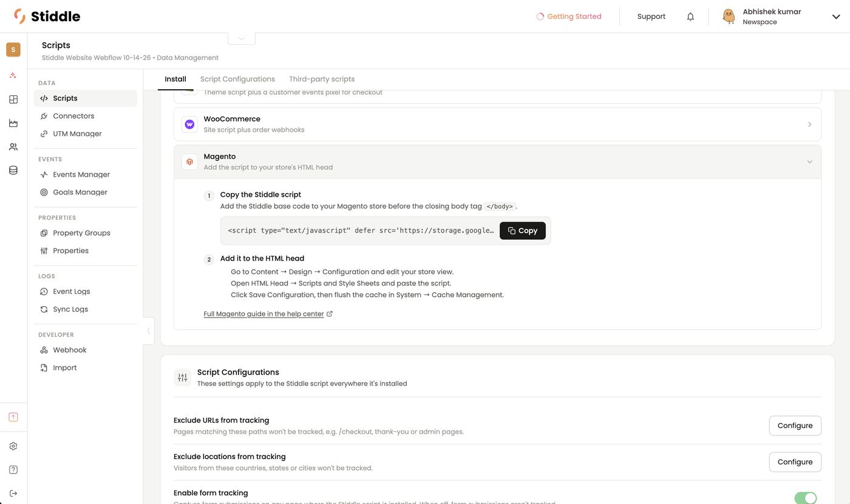Image resolution: width=850 pixels, height=504 pixels.
Task: Click the orange upload icon in the left rail
Action: [x=13, y=417]
